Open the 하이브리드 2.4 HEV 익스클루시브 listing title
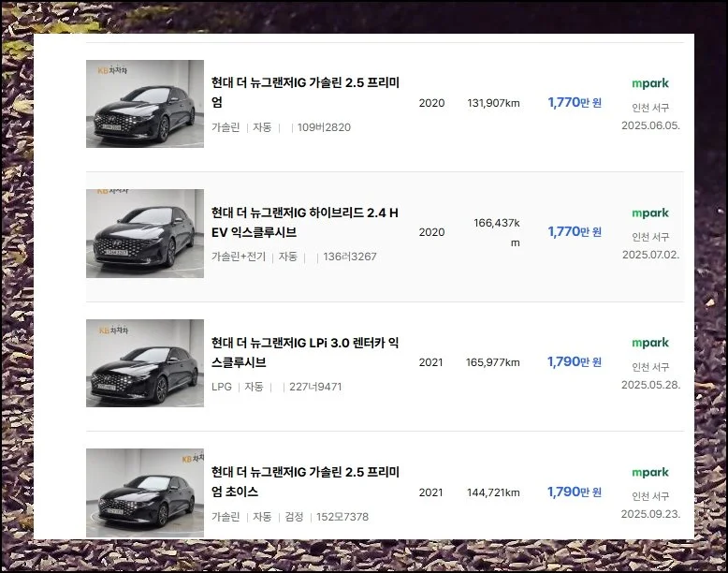This screenshot has width=728, height=573. 305,222
